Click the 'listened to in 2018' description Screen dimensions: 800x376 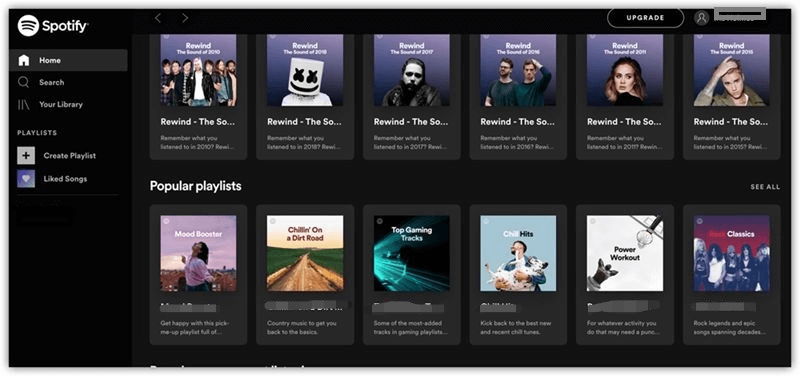pyautogui.click(x=304, y=142)
